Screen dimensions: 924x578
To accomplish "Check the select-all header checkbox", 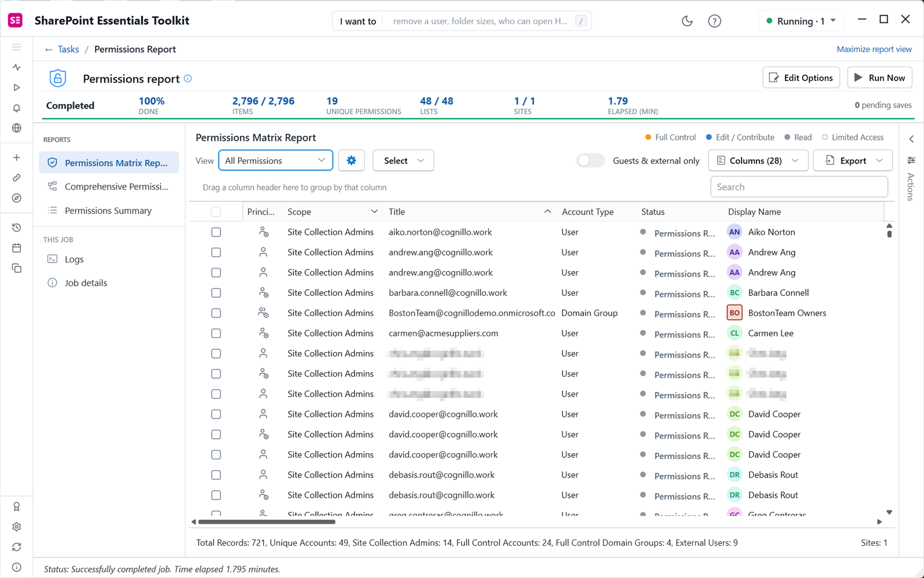I will click(x=216, y=212).
